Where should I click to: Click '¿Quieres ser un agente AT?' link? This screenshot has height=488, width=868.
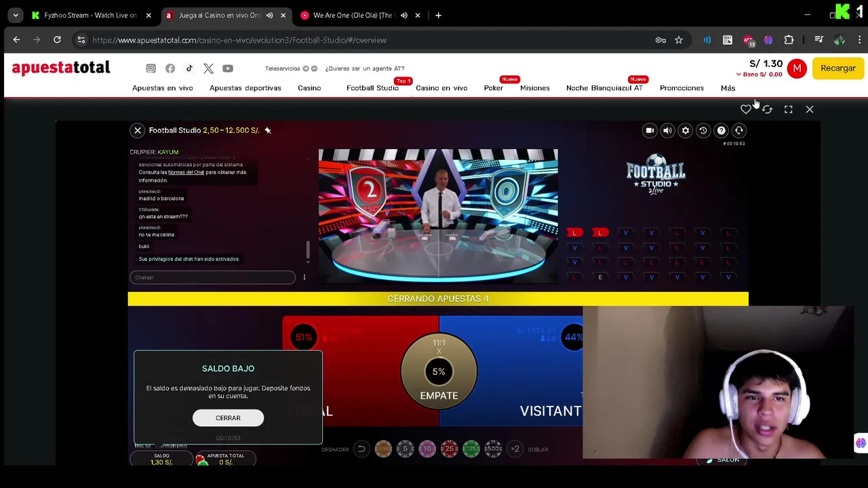(x=365, y=68)
